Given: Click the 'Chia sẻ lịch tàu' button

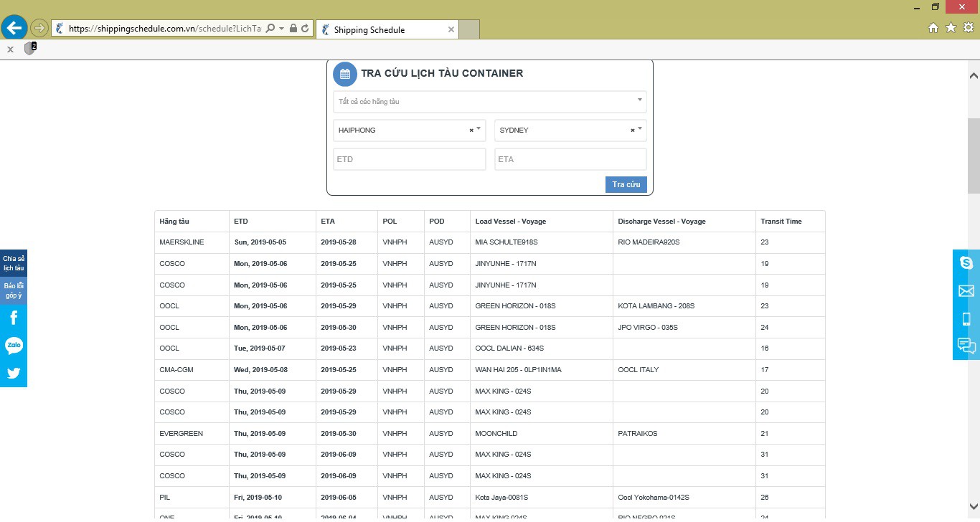Looking at the screenshot, I should tap(14, 263).
